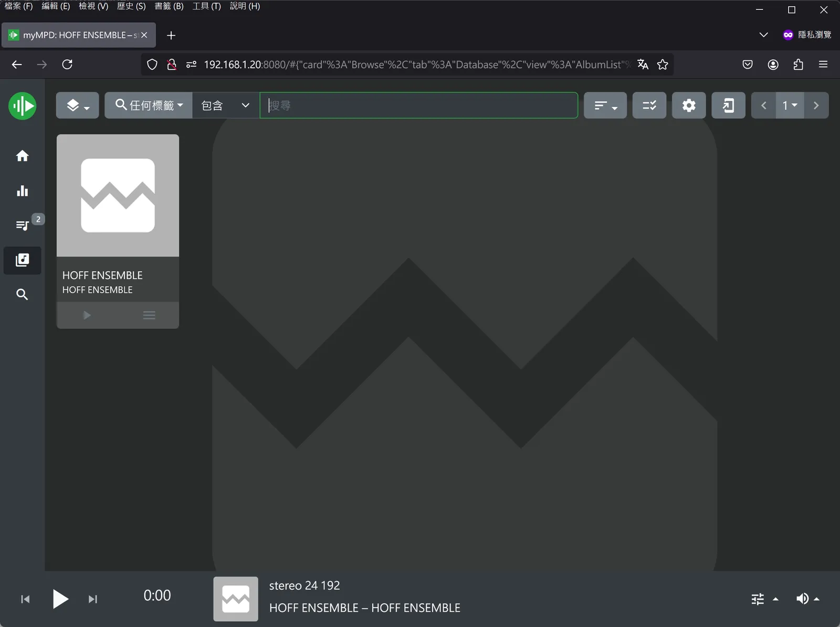Click the stereo 24 192 song title
Viewport: 840px width, 627px height.
[304, 586]
